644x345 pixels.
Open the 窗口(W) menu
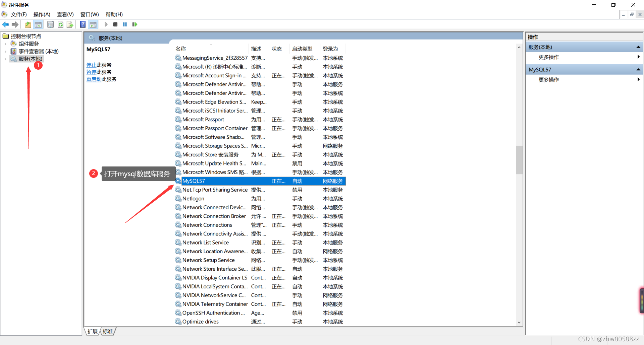pyautogui.click(x=90, y=14)
